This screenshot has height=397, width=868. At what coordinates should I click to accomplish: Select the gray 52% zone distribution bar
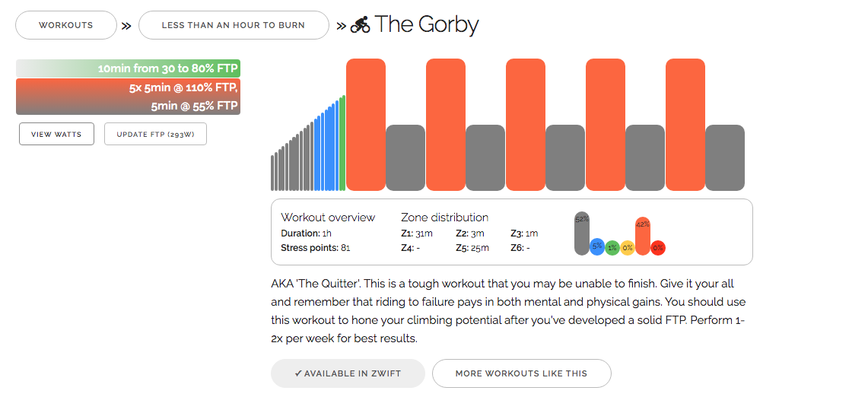coord(582,233)
